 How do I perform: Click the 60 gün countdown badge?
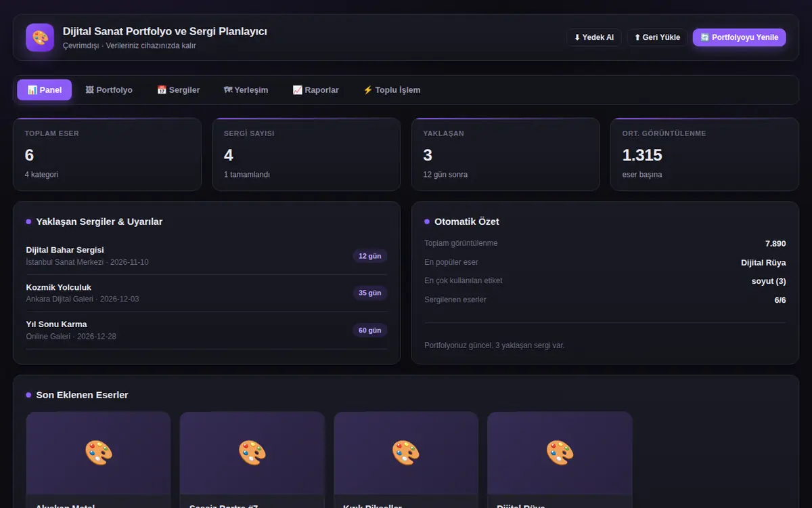point(370,331)
